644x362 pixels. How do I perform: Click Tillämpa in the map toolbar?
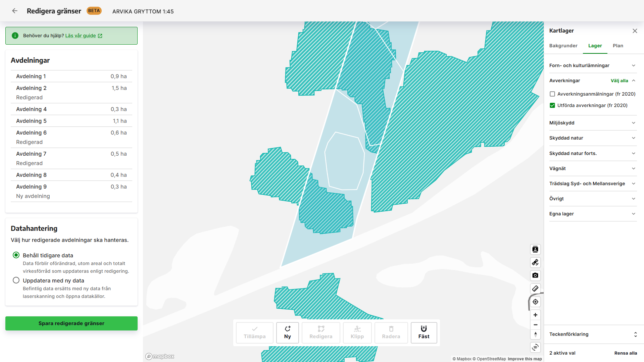(x=254, y=332)
